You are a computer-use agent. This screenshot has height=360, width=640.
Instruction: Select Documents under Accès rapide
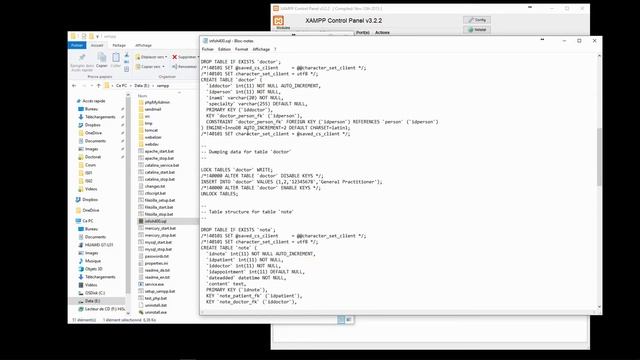click(x=95, y=141)
